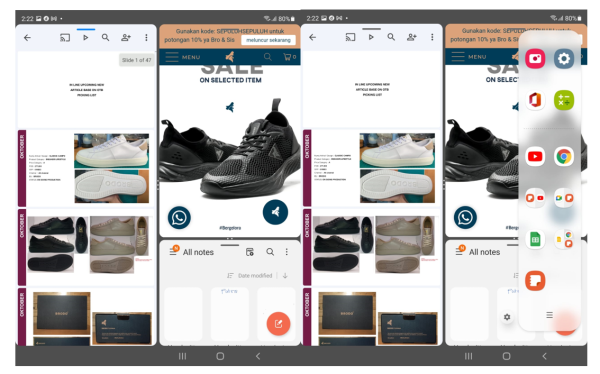Open left title slide 'IN LINE UPCOMING NEW ARTICLE'

86,90
